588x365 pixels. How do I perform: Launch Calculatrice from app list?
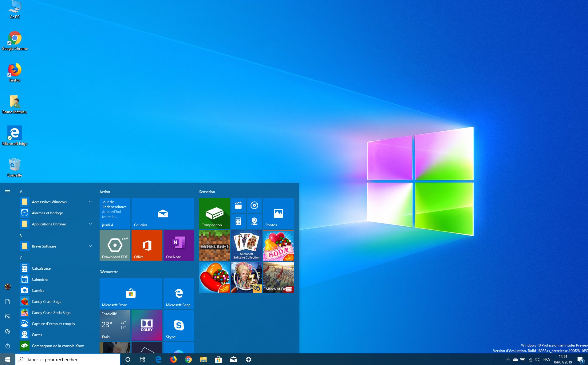point(57,268)
